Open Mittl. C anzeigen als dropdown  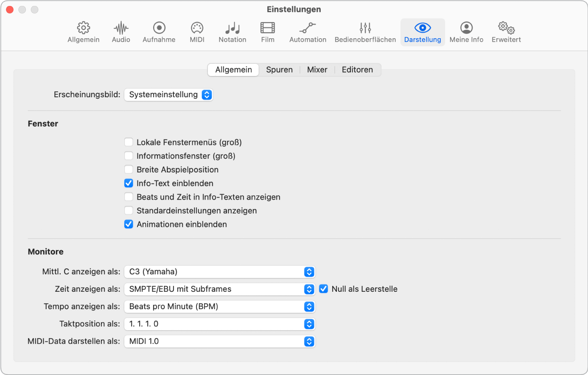coord(220,272)
